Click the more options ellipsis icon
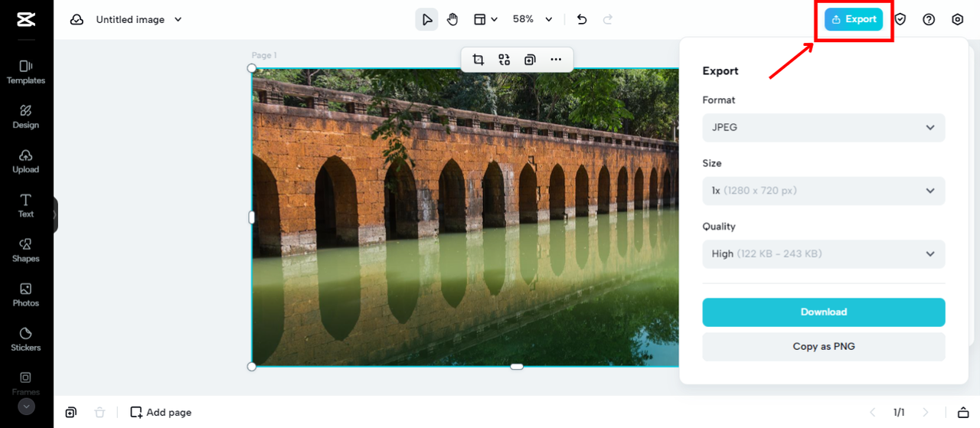 tap(556, 60)
